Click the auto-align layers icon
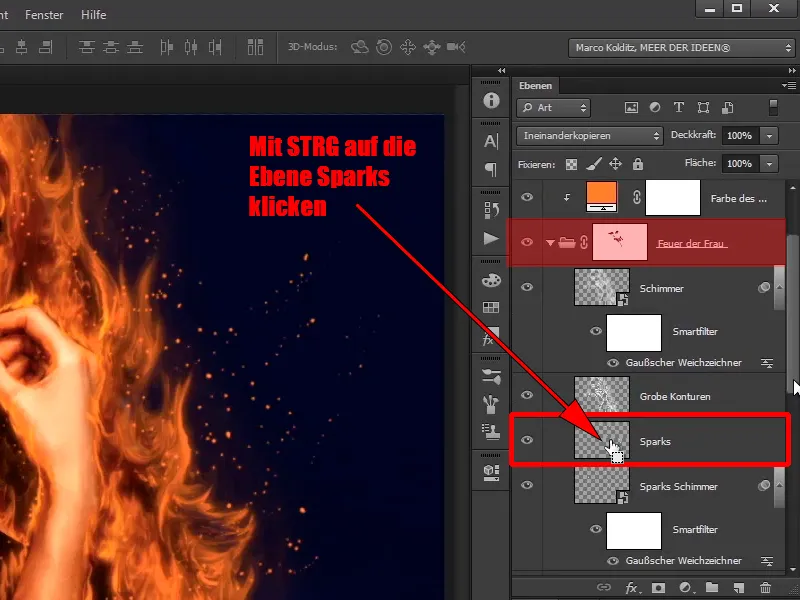Image resolution: width=800 pixels, height=600 pixels. coord(255,47)
